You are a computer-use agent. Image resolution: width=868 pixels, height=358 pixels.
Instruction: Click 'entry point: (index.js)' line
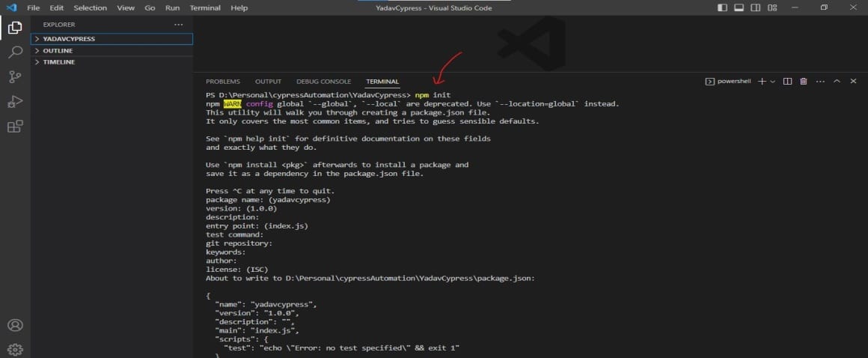click(257, 225)
